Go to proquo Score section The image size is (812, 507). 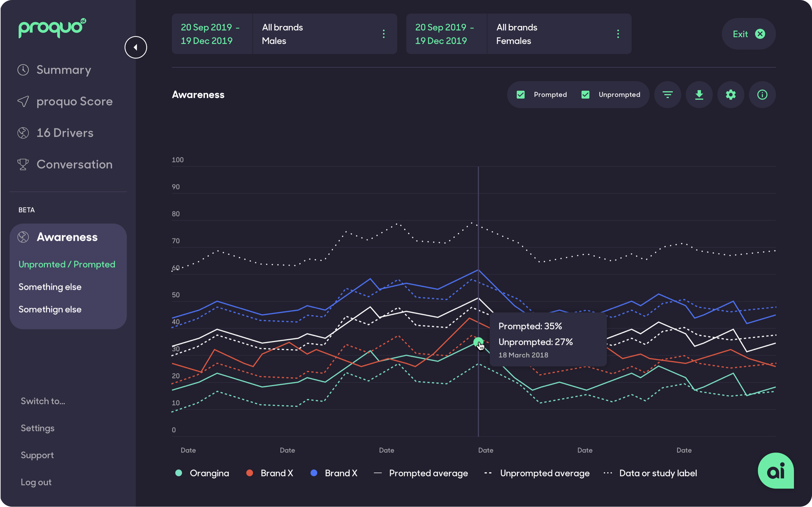click(74, 101)
